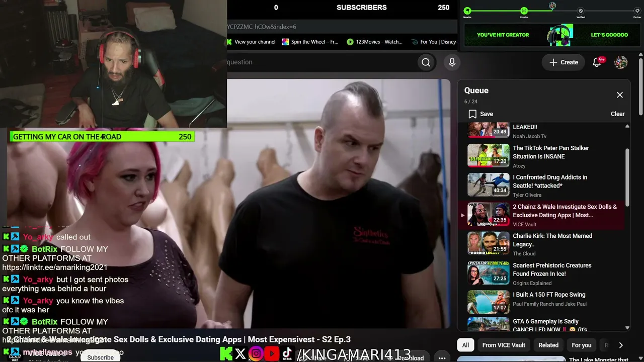
Task: Click the 'called out' chat message
Action: point(73,237)
